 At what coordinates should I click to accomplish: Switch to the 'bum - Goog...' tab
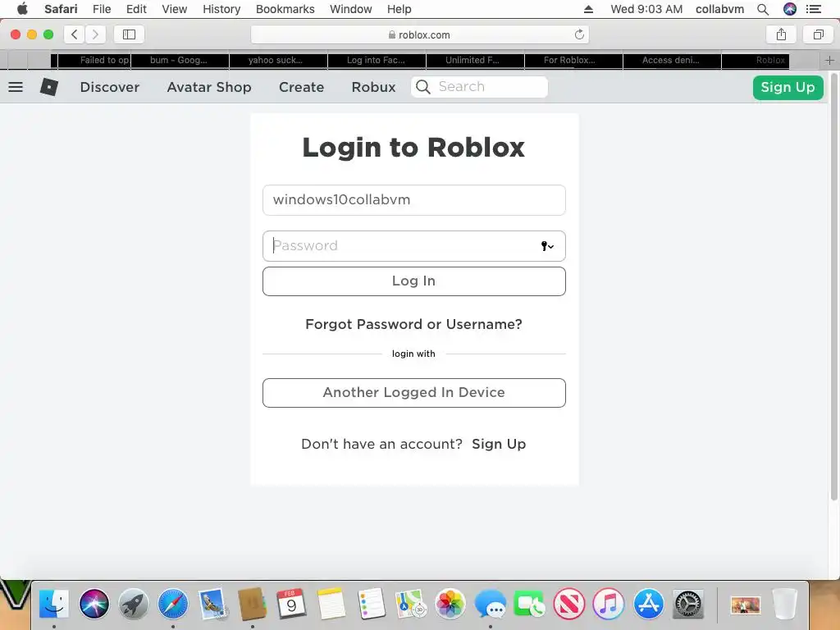click(x=180, y=61)
